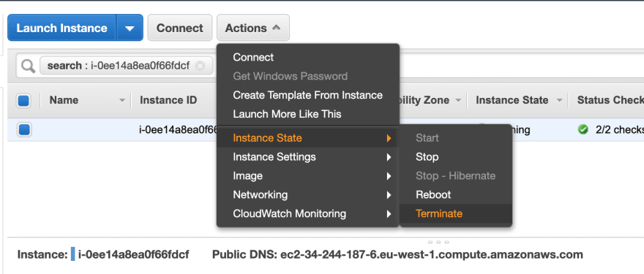Click the Connect toolbar button
644x274 pixels.
coord(180,28)
